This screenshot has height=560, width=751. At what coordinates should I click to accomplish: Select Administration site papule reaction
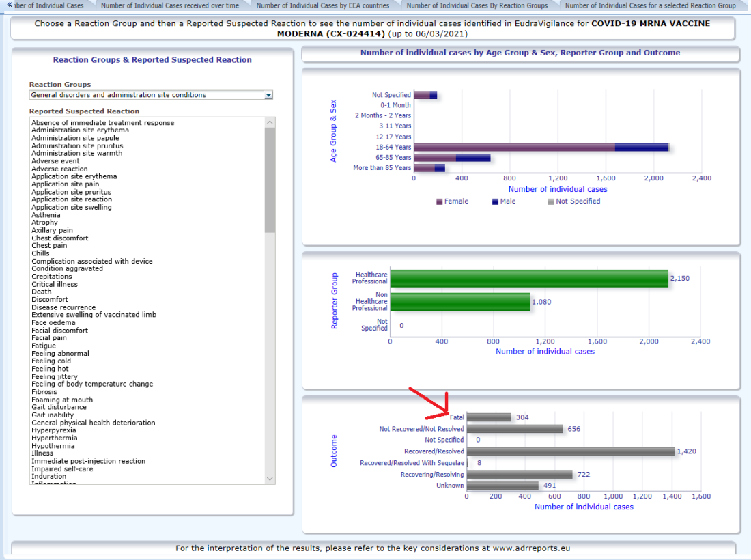coord(75,138)
